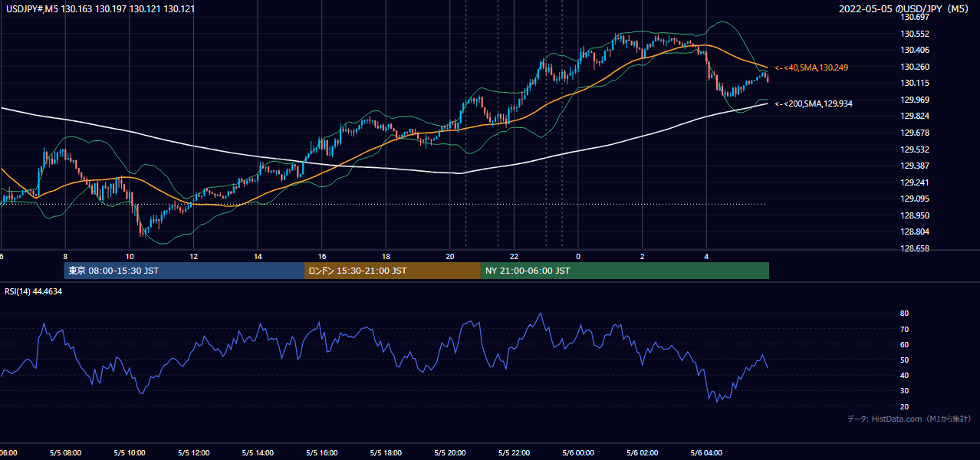Click the 129.824 price axis label
This screenshot has width=980, height=460.
tap(915, 116)
